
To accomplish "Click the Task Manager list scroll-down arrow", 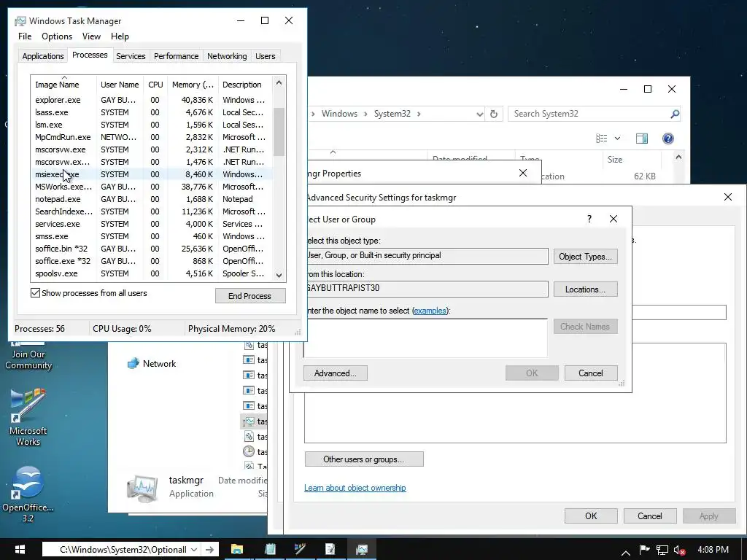I will pyautogui.click(x=279, y=275).
